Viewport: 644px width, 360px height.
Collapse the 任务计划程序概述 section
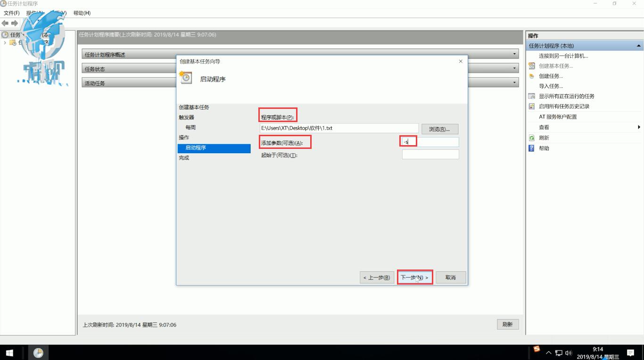tap(515, 54)
